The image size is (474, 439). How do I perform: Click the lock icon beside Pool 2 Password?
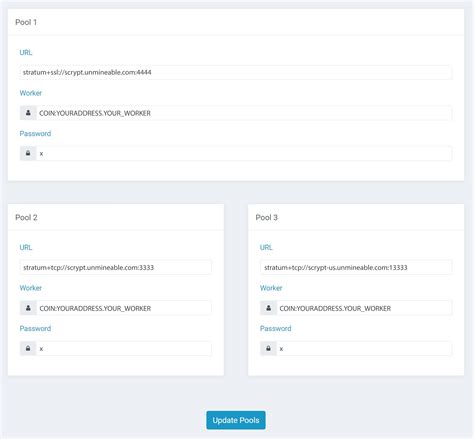coord(28,348)
